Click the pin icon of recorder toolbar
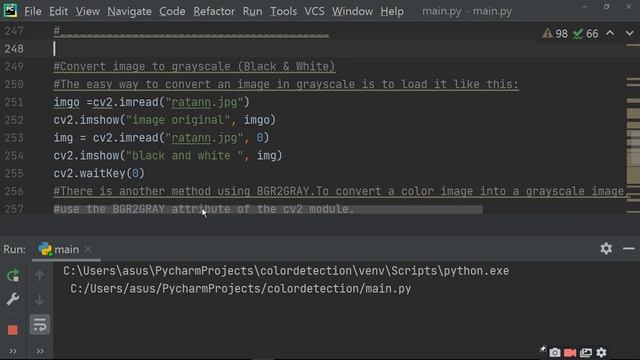This screenshot has width=640, height=360. 543,349
